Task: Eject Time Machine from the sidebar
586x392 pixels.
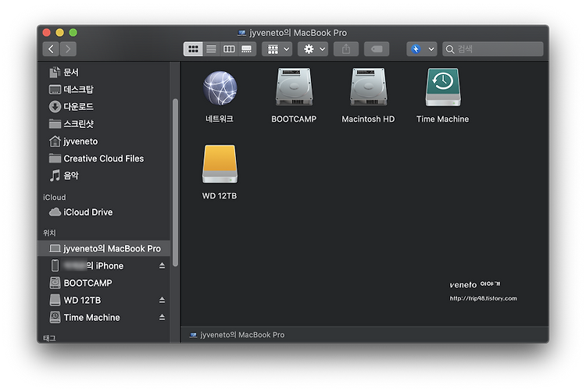Action: (162, 317)
